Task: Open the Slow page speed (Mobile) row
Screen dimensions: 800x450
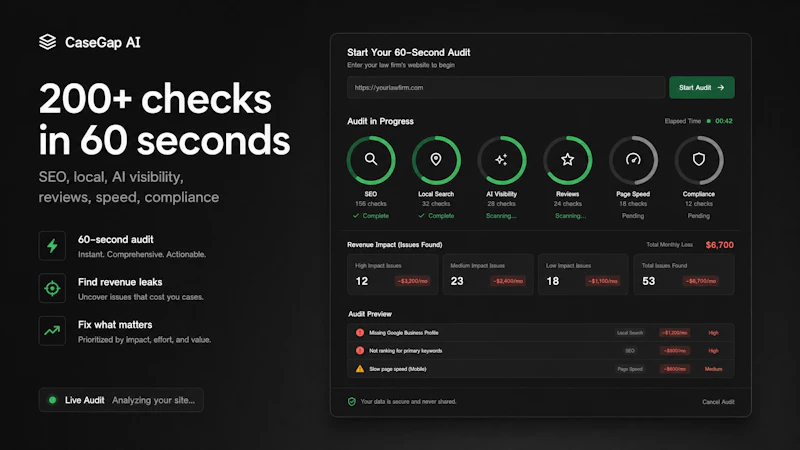Action: coord(541,368)
